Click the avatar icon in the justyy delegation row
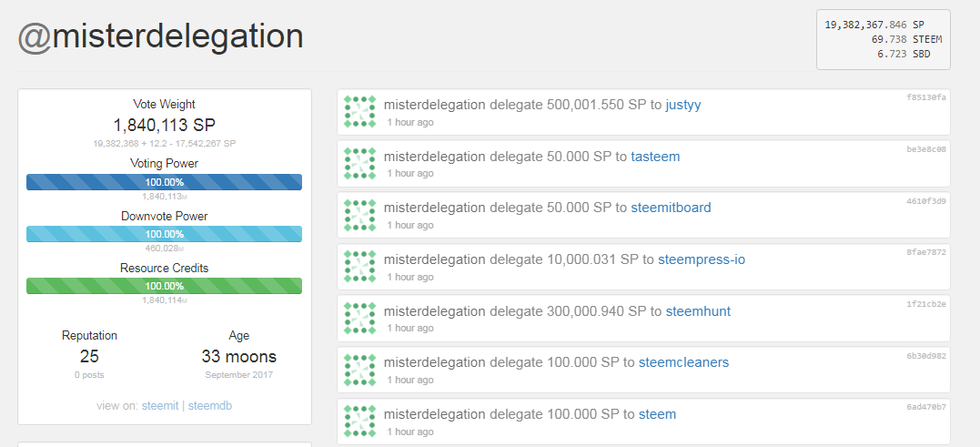 [360, 112]
